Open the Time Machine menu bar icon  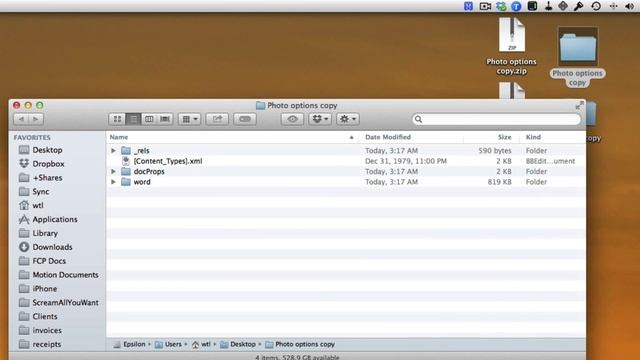point(596,6)
